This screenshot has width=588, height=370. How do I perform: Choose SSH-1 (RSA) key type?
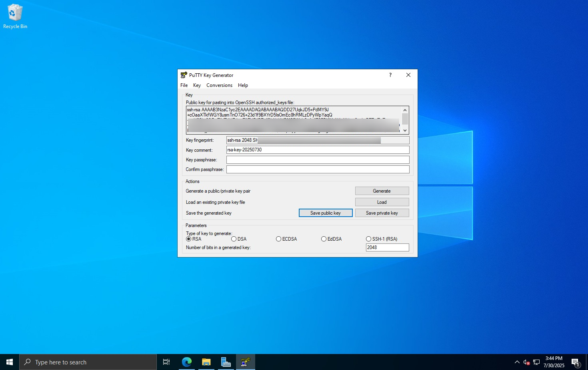click(x=368, y=239)
